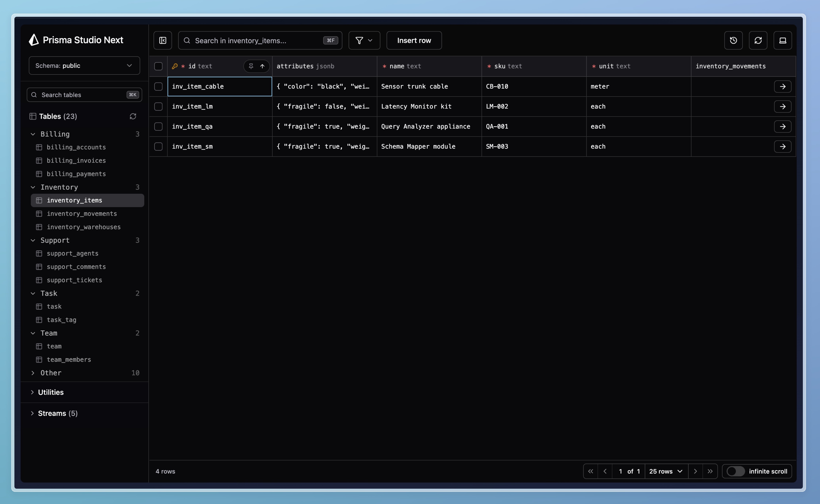Focus the Search in inventory_items field
The height and width of the screenshot is (504, 820).
tap(260, 40)
